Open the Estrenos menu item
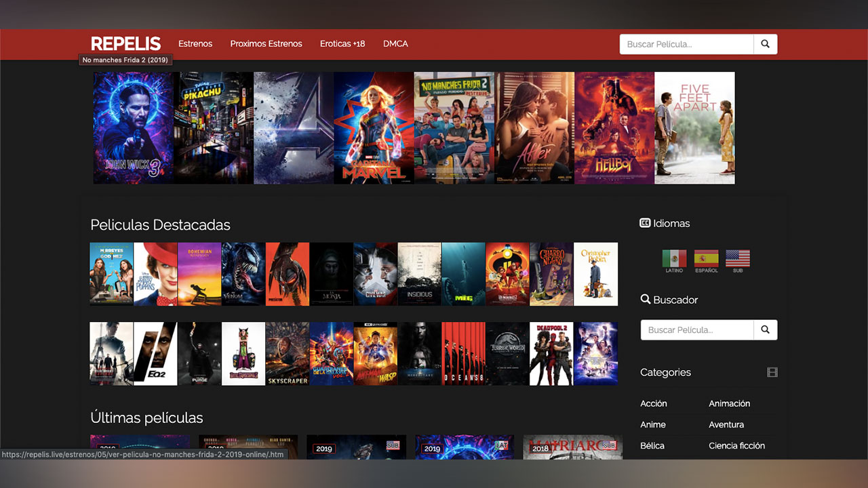This screenshot has height=488, width=868. (195, 43)
